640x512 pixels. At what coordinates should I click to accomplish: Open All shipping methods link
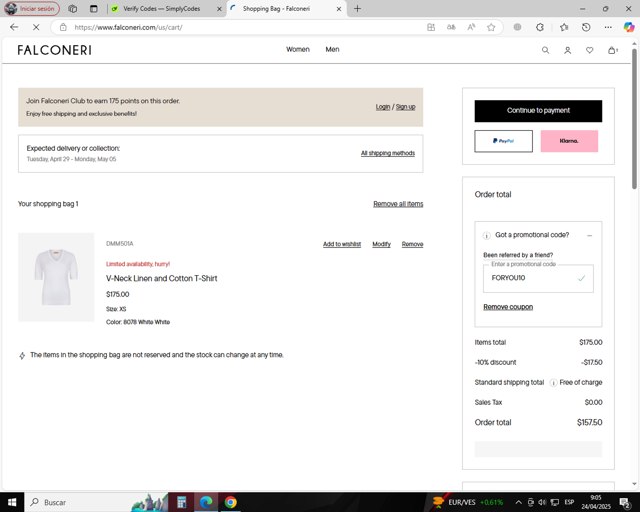388,153
